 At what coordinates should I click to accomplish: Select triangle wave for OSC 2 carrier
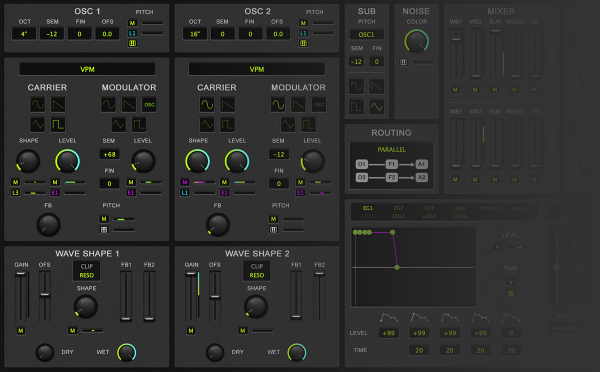(x=207, y=124)
